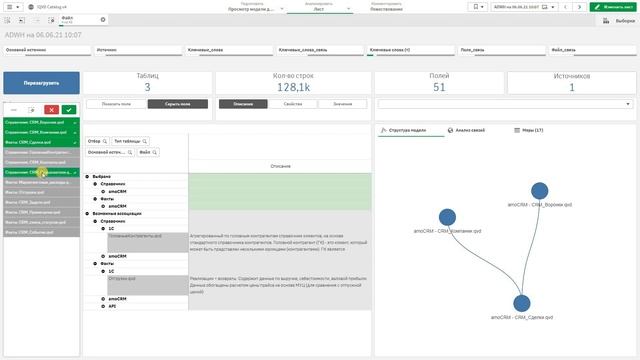The image size is (640, 360).
Task: Open the Поле_связь filter pane
Action: [502, 50]
